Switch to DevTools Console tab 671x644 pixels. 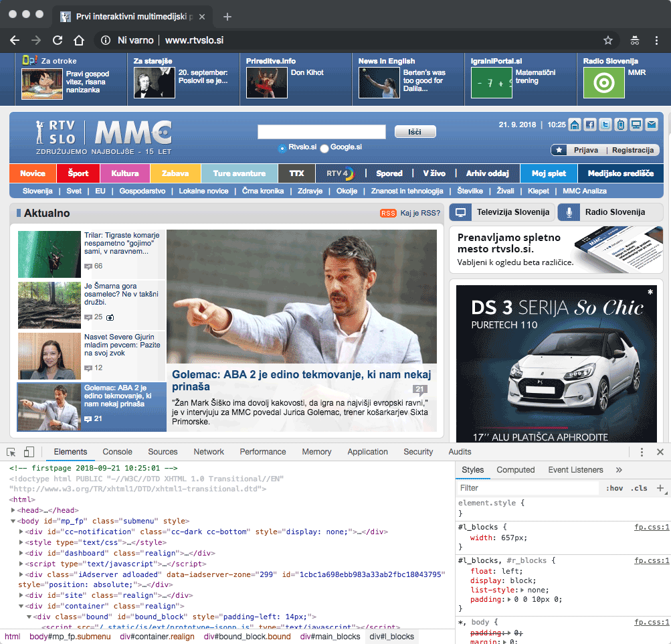click(x=117, y=452)
